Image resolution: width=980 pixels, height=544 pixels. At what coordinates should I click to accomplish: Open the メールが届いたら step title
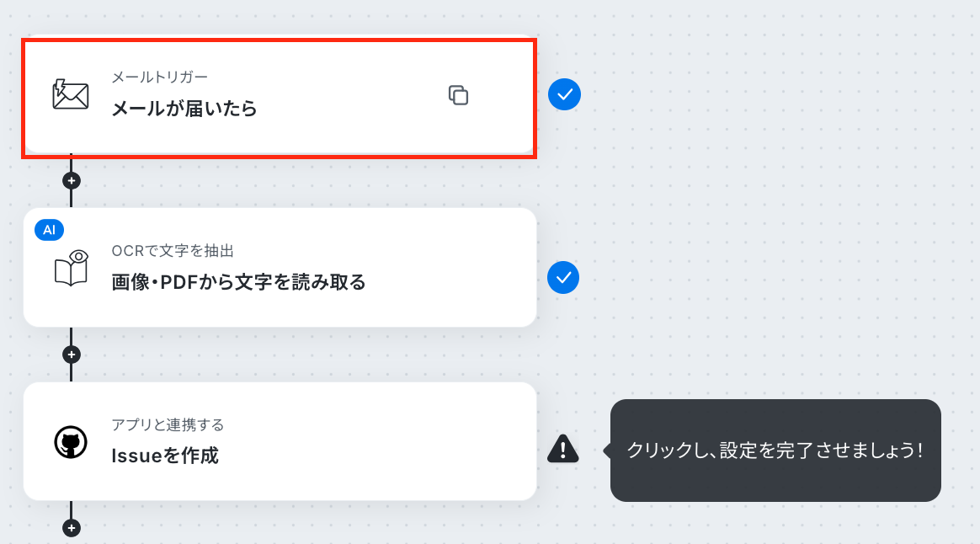tap(184, 109)
